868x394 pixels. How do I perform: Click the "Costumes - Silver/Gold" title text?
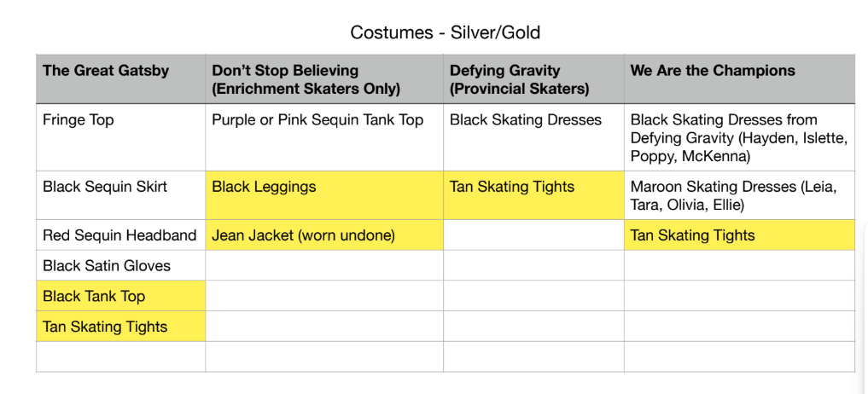(445, 33)
